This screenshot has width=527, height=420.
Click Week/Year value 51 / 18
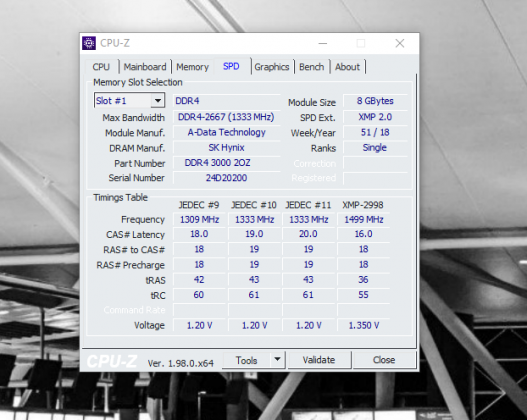pos(375,132)
